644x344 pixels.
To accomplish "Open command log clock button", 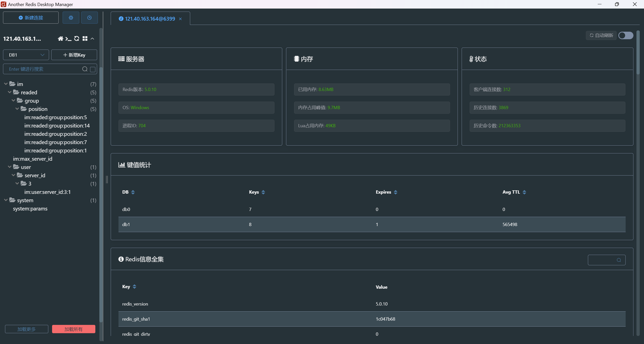I will coord(89,18).
